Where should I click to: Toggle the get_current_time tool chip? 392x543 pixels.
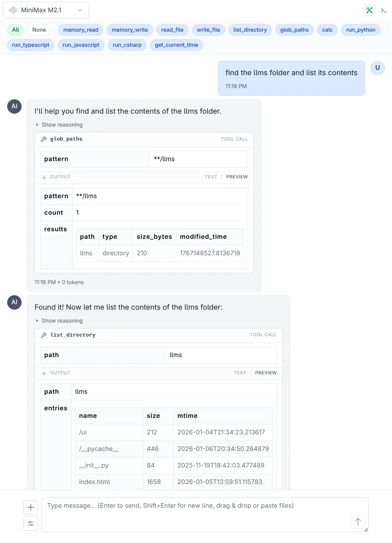[x=176, y=45]
